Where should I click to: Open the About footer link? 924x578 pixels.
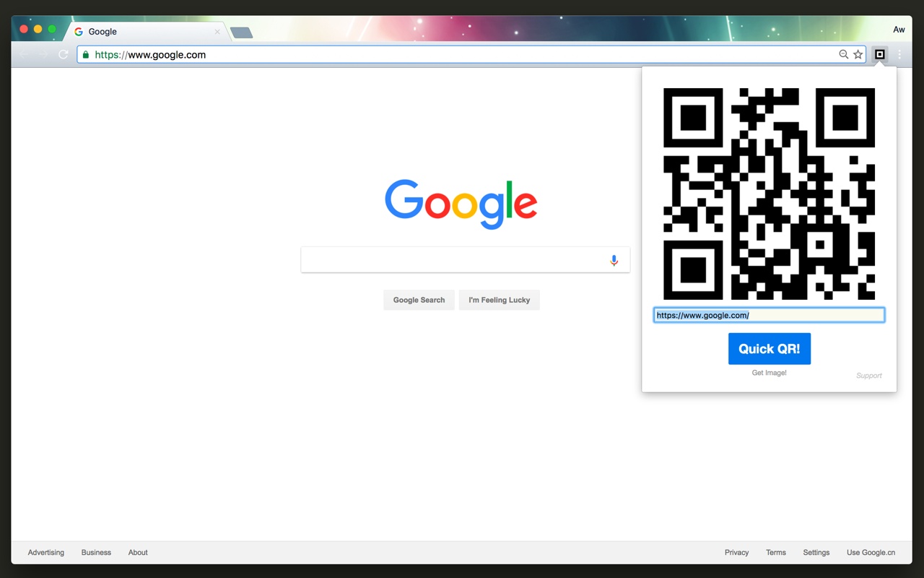138,553
